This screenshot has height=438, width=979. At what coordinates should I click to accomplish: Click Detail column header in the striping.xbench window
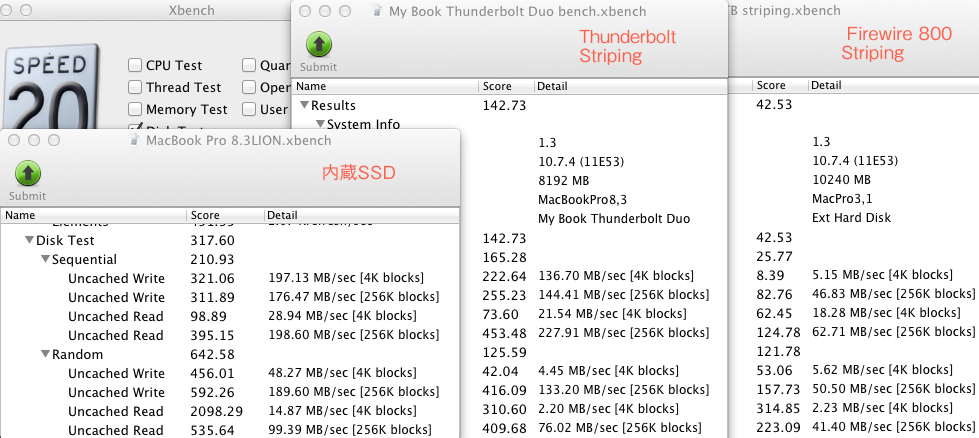893,85
